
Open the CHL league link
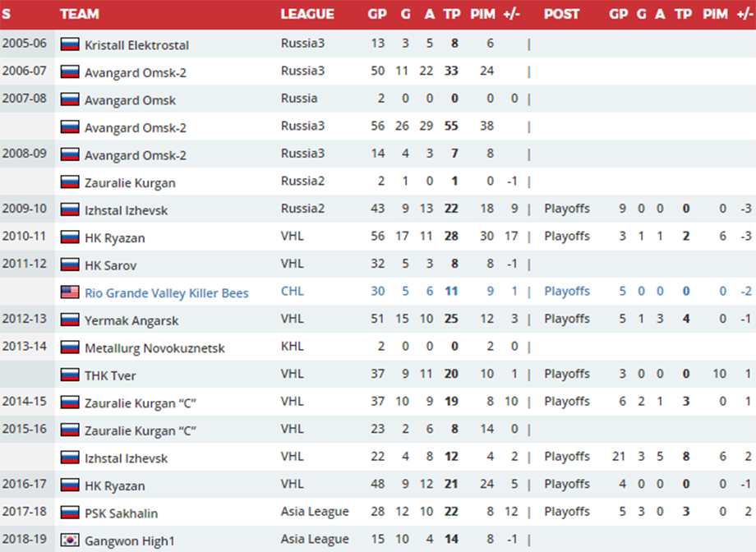point(293,291)
